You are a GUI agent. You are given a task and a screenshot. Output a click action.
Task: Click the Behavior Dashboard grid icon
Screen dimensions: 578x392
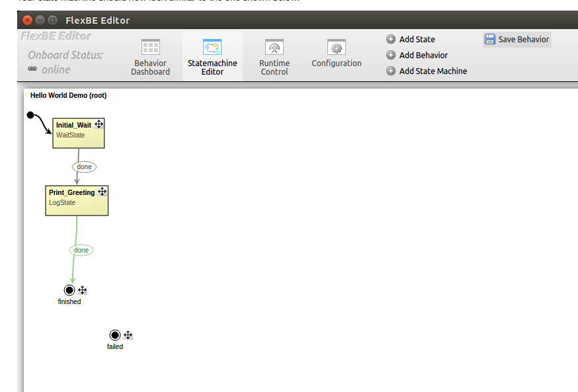click(151, 47)
